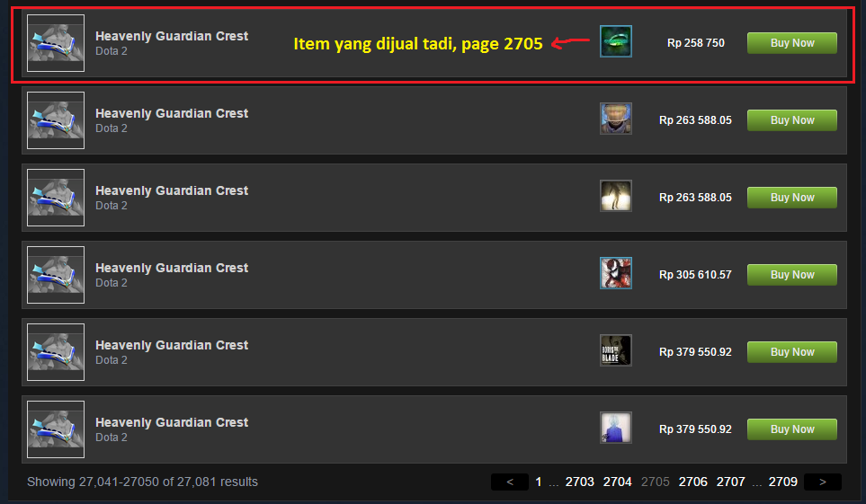This screenshot has width=866, height=504.
Task: Click the Carnage-style avatar beside Rp 305 610.57
Action: (x=616, y=273)
